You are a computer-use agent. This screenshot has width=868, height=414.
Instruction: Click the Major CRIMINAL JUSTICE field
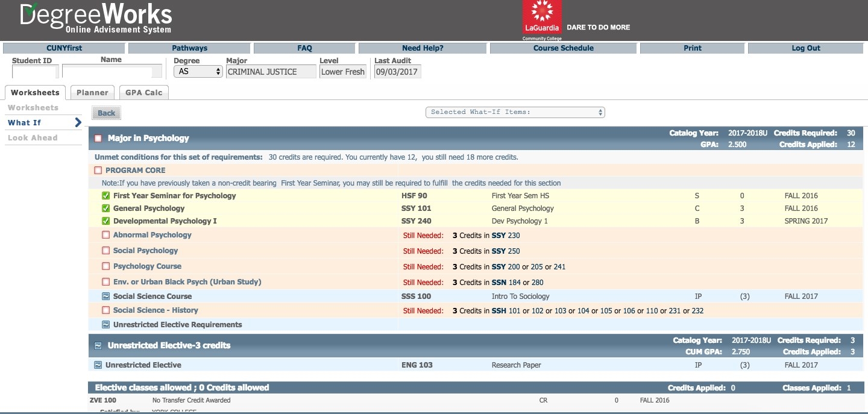click(x=271, y=72)
